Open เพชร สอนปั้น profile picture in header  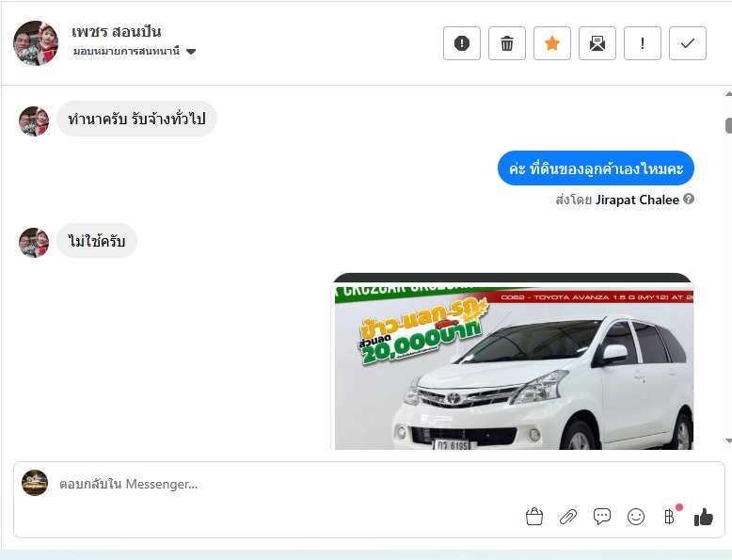point(36,43)
